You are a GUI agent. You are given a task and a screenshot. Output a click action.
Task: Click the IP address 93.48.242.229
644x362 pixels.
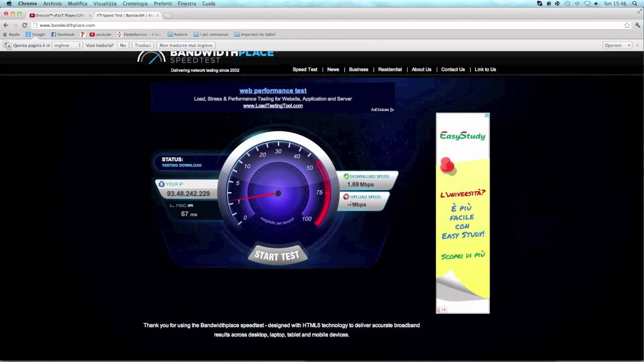coord(188,194)
